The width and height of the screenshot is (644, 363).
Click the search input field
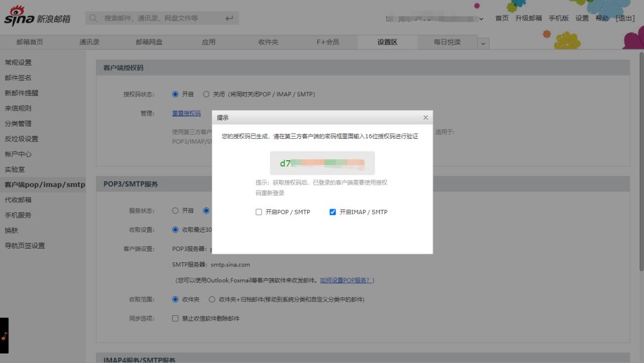pyautogui.click(x=155, y=18)
